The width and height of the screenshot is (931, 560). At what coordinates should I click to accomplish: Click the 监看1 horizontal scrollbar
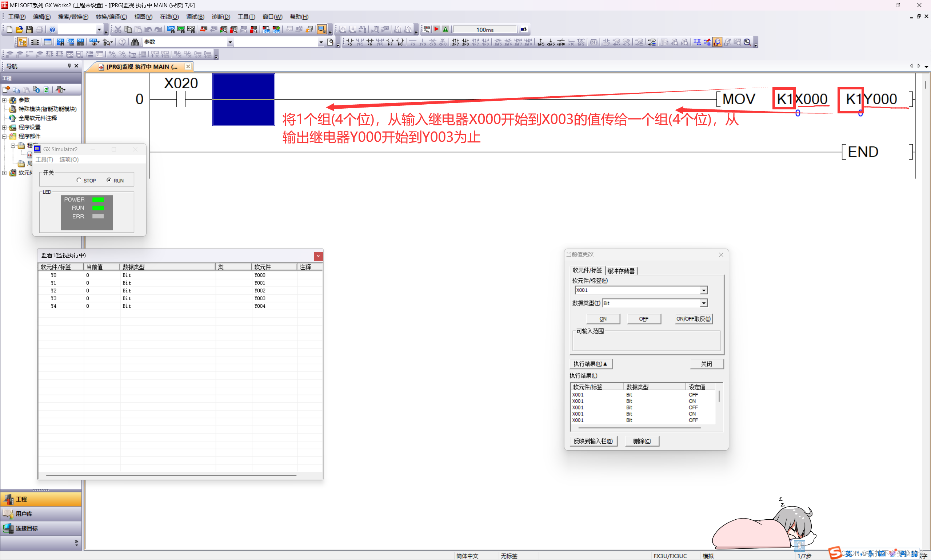pyautogui.click(x=171, y=475)
